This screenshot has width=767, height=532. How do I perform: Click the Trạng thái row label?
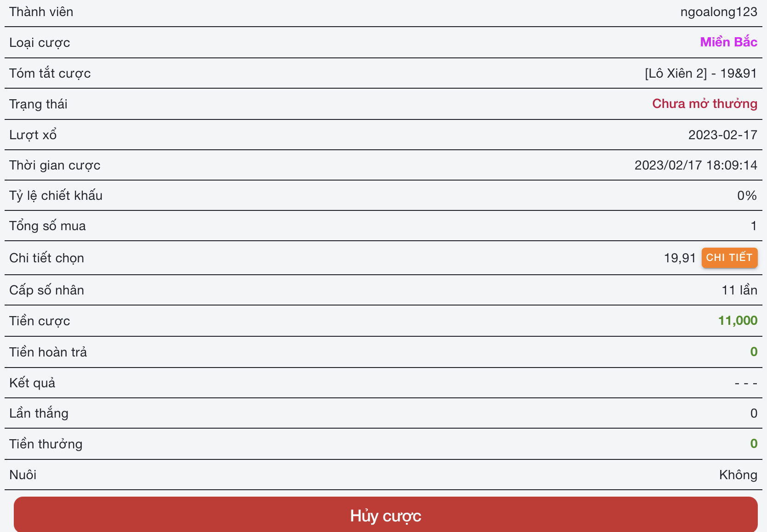38,104
